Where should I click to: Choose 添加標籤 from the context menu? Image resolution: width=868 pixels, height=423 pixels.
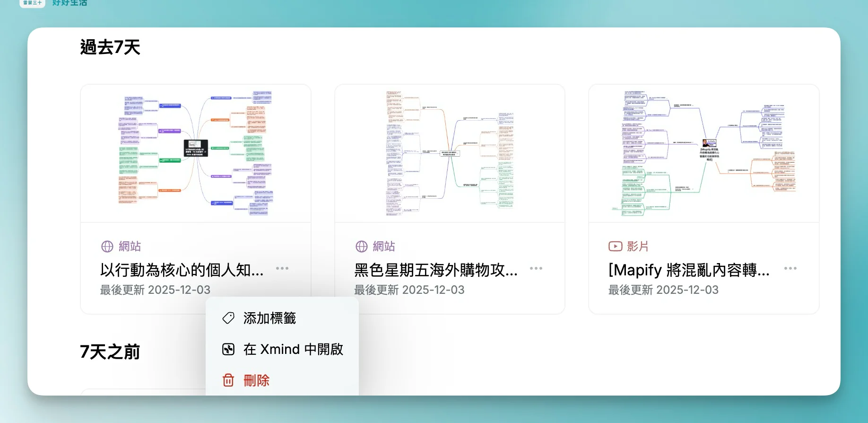(269, 318)
